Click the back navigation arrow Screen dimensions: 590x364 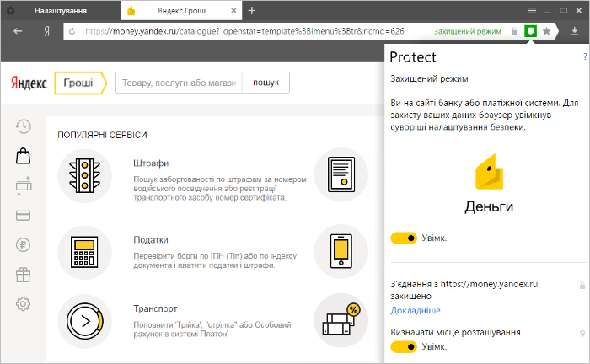click(18, 31)
